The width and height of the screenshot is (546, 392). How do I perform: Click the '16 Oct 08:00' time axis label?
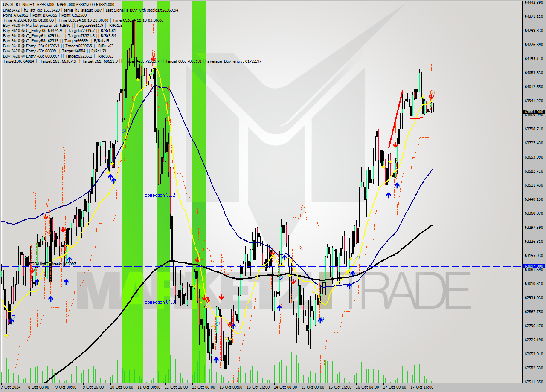367,387
